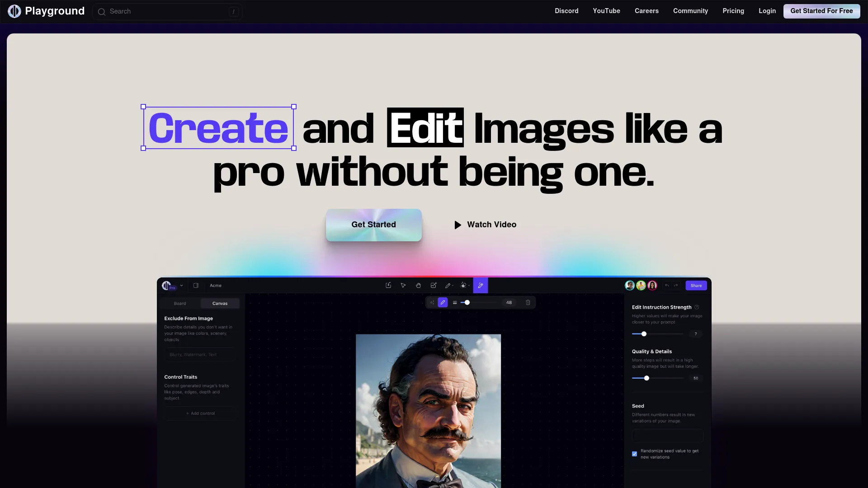The width and height of the screenshot is (868, 488).
Task: Adjust the Edit Instruction Strength slider
Action: (x=657, y=334)
